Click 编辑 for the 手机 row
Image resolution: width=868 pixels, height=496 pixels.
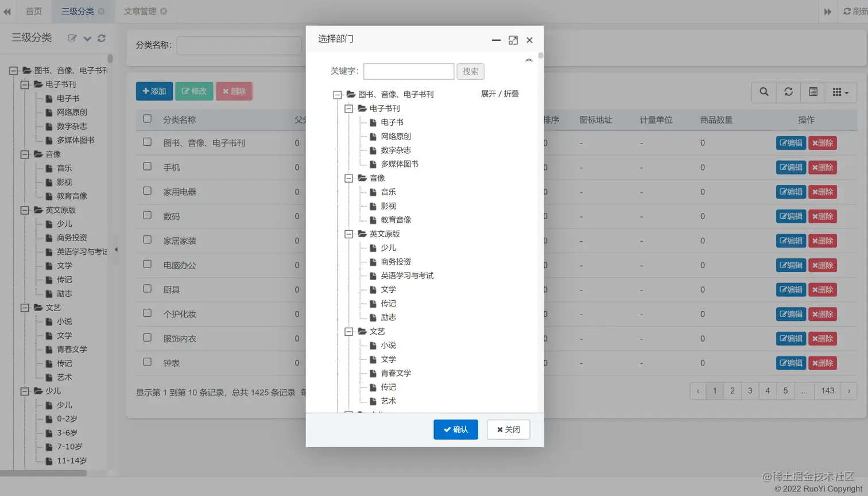[x=791, y=167]
